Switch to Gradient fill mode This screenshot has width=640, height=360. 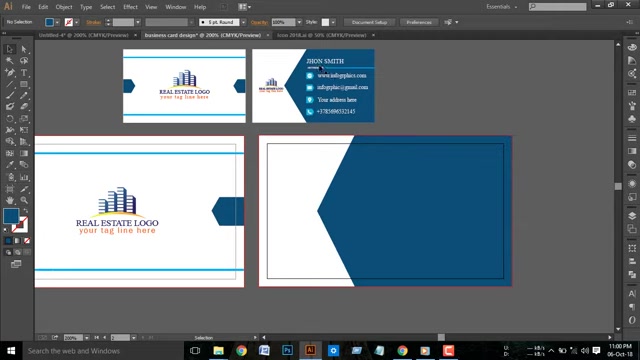pos(17,241)
